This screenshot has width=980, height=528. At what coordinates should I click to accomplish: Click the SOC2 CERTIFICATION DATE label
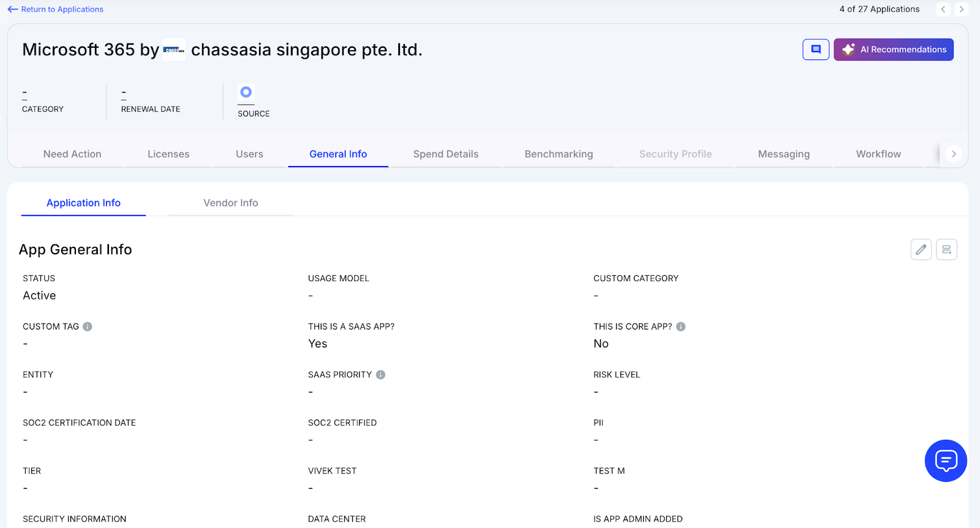click(x=80, y=423)
